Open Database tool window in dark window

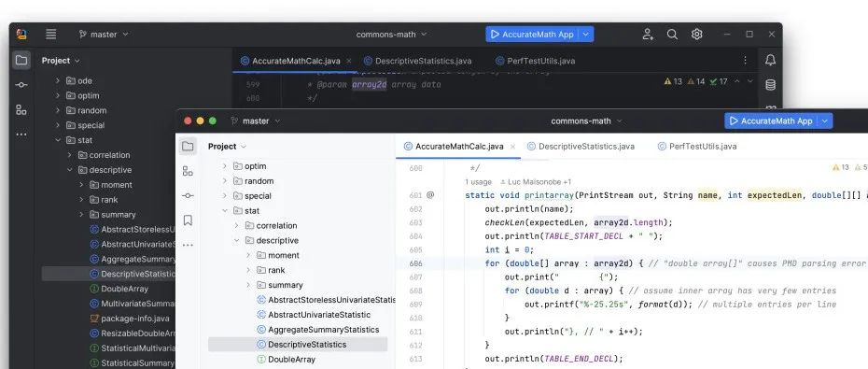770,85
